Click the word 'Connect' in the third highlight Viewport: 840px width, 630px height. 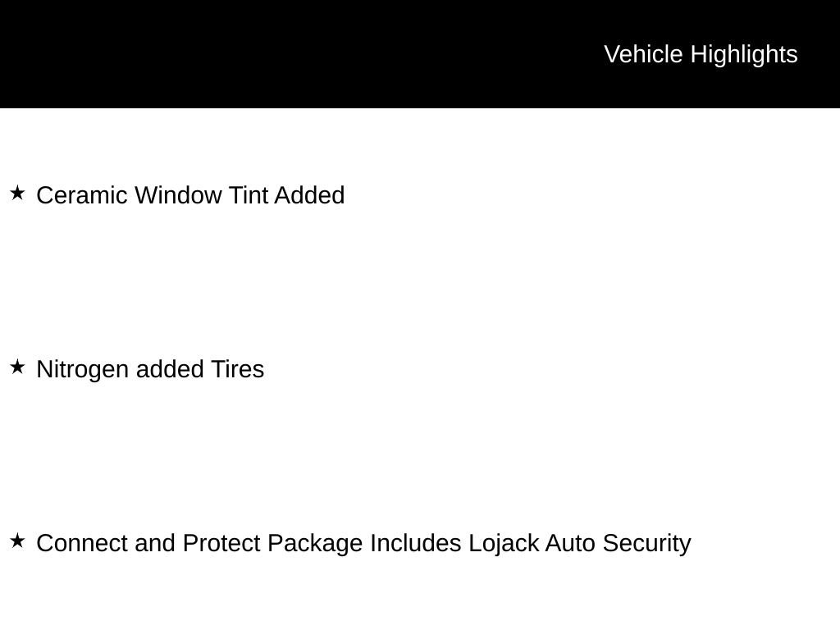[x=82, y=543]
